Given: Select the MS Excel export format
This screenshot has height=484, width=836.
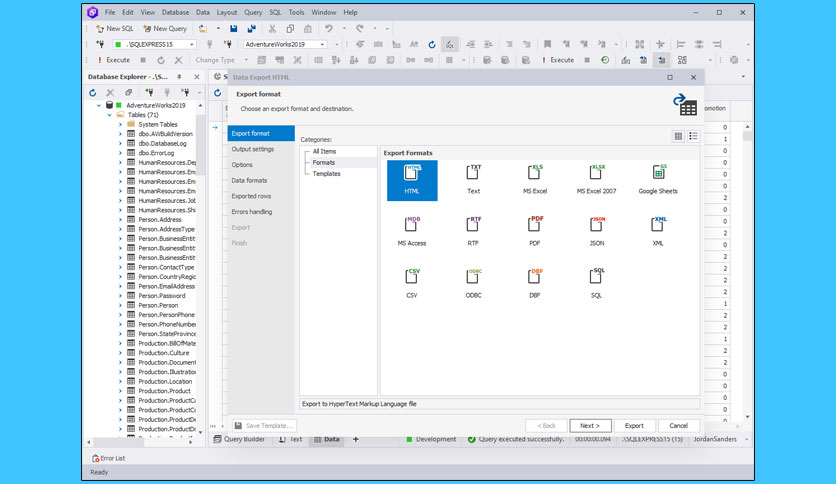Looking at the screenshot, I should [535, 180].
